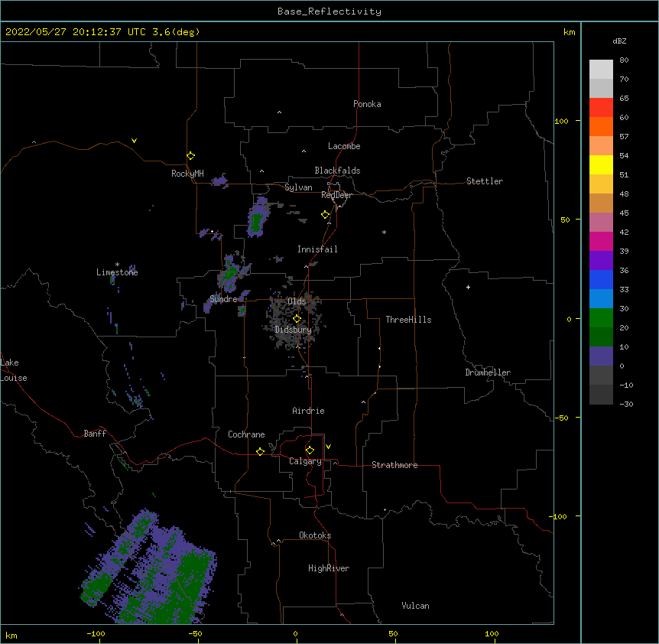Click the HighRiver label
The height and width of the screenshot is (644, 659).
[329, 568]
